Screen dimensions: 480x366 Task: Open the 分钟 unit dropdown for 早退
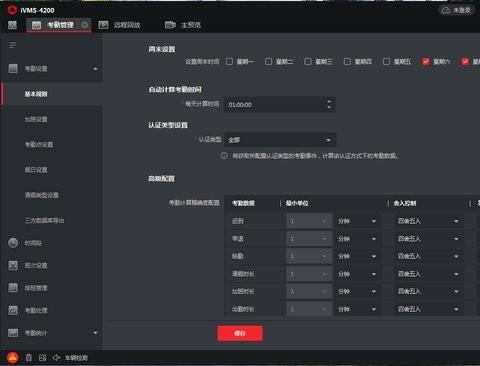click(x=357, y=239)
